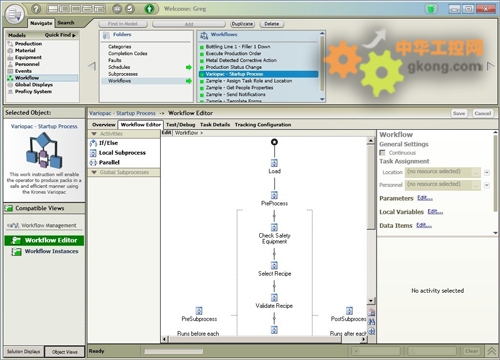500x360 pixels.
Task: Select Execute Production Order workflow
Action: [233, 53]
